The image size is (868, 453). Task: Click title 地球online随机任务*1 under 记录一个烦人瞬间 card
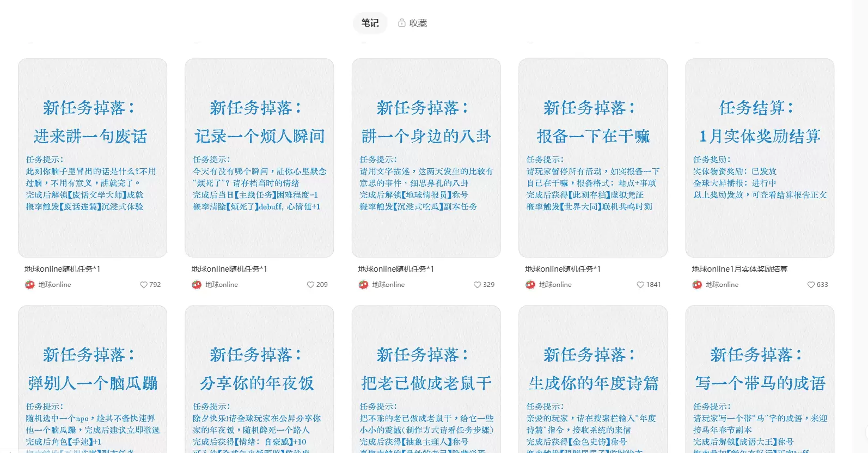(229, 269)
